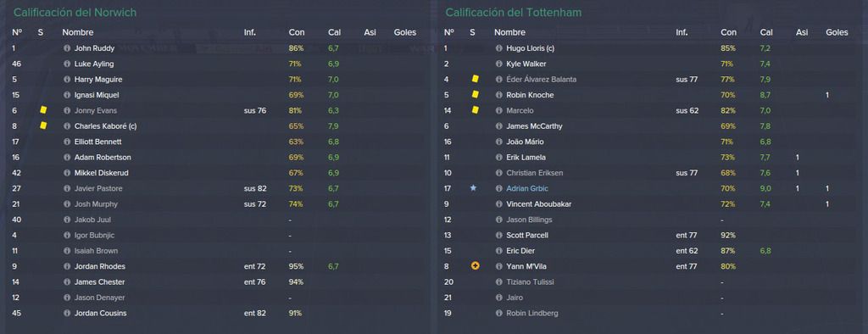Sort Tottenham table by Cal column header
The image size is (868, 334).
(x=766, y=33)
